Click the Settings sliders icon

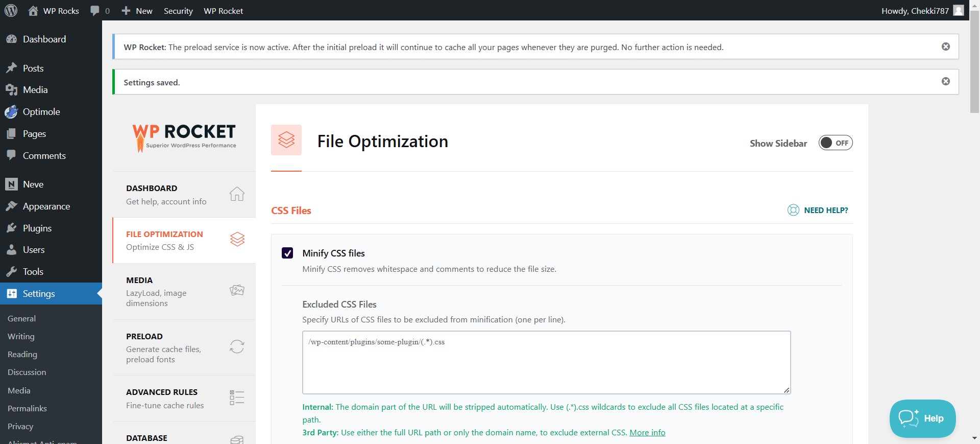coord(11,293)
